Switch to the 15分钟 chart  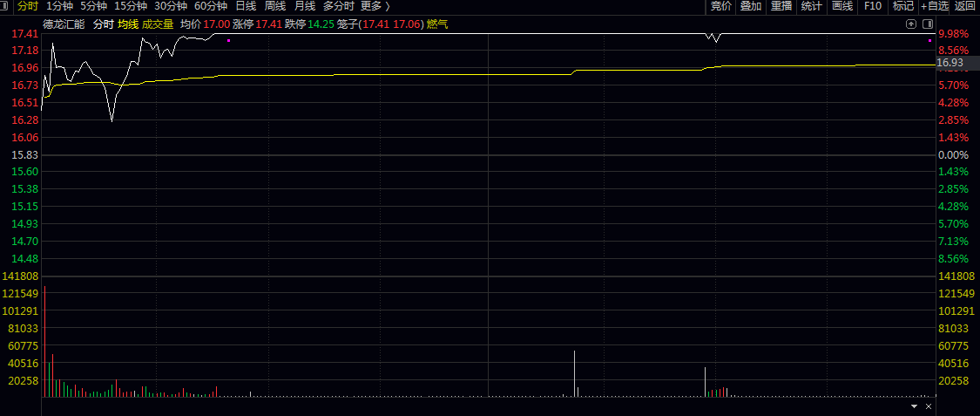(131, 6)
